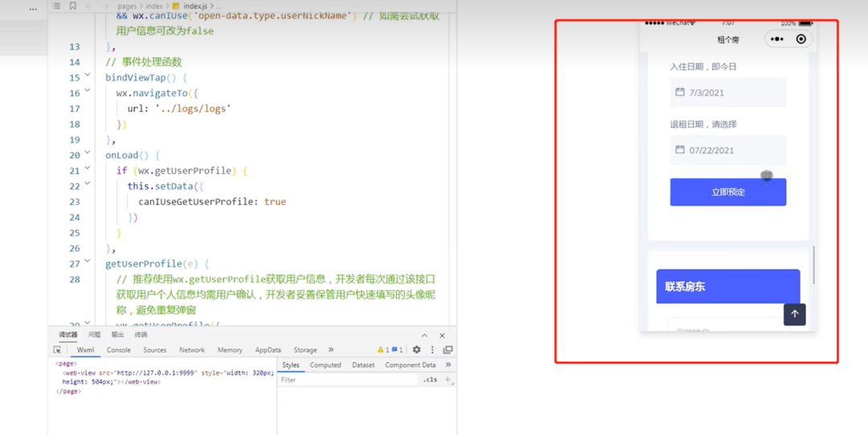The width and height of the screenshot is (868, 435).
Task: Open the Storage tab
Action: (305, 350)
